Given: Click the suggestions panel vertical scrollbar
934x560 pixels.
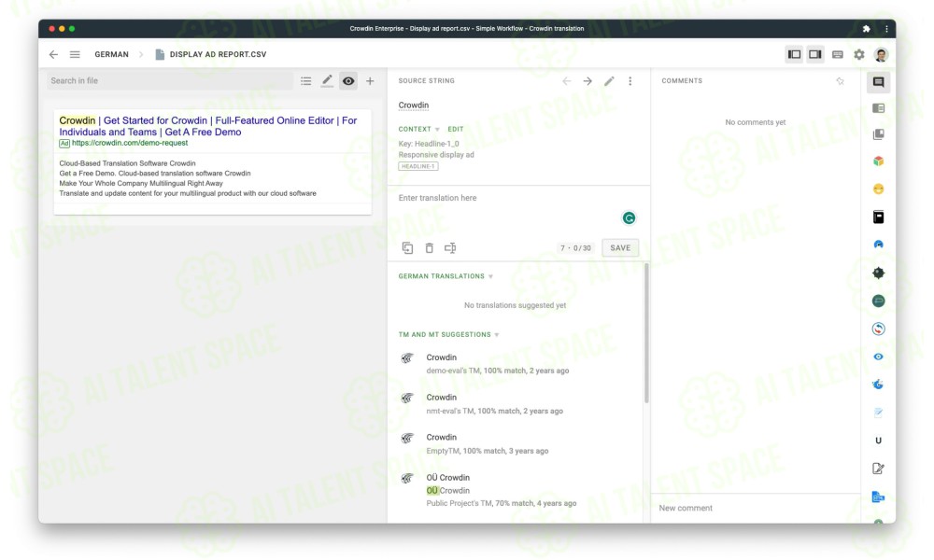Looking at the screenshot, I should click(646, 333).
